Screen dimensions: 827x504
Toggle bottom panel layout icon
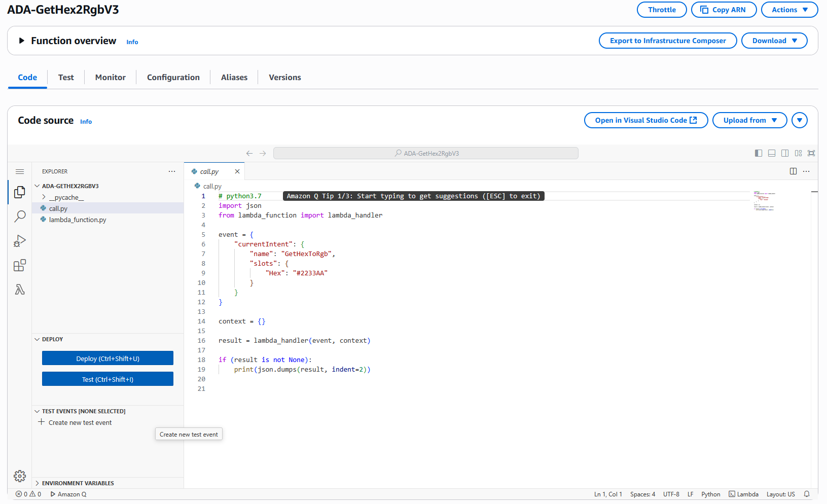point(772,153)
